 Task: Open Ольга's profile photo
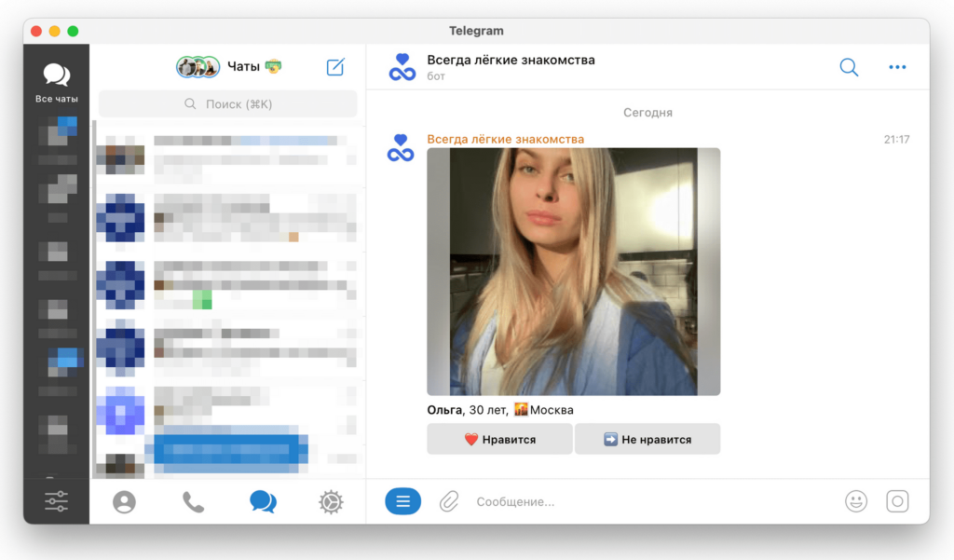click(x=573, y=271)
